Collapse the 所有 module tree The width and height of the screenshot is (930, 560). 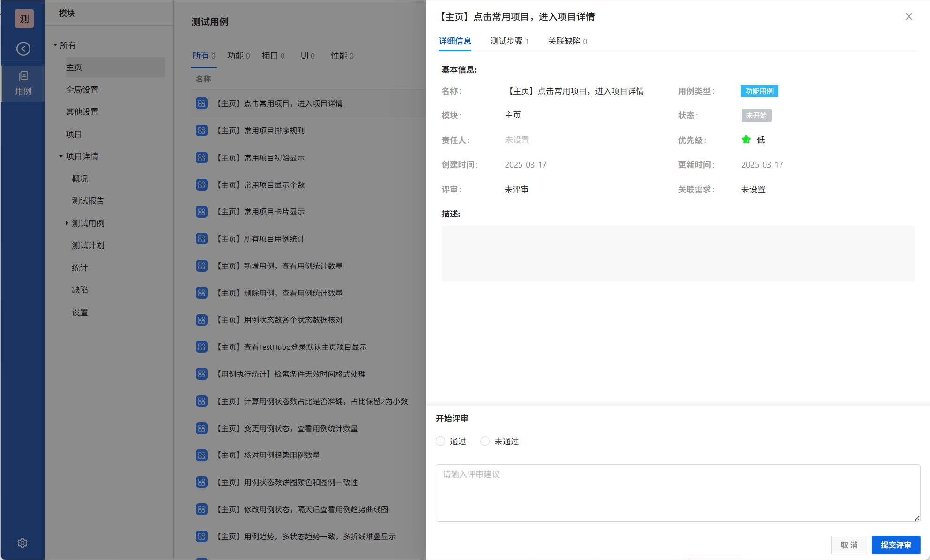pos(55,45)
